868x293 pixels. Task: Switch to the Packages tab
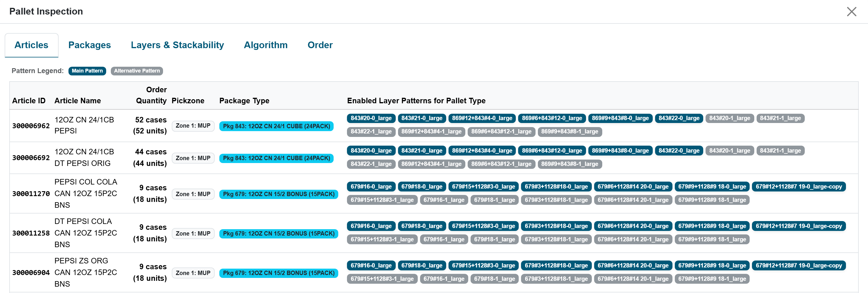tap(89, 45)
